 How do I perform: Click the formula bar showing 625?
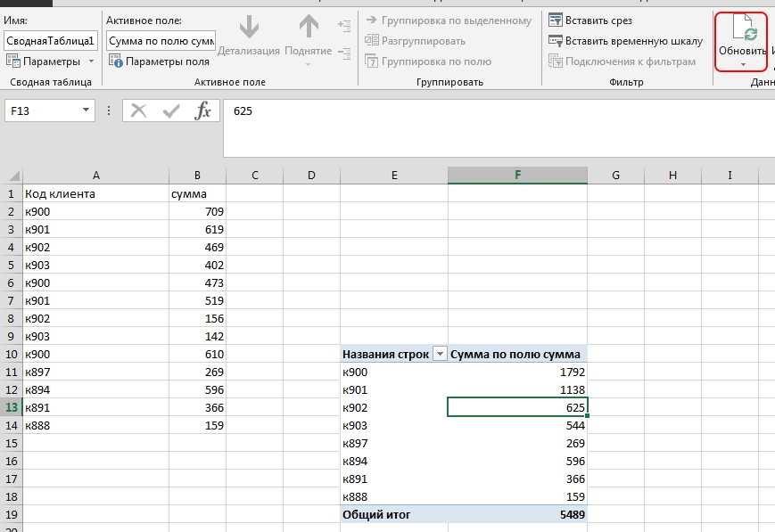(499, 128)
